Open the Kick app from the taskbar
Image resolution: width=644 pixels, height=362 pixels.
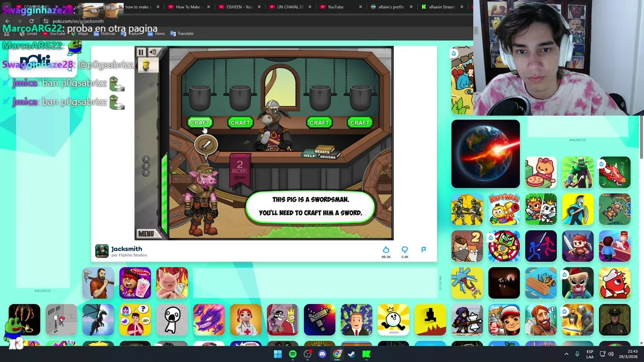point(367,354)
